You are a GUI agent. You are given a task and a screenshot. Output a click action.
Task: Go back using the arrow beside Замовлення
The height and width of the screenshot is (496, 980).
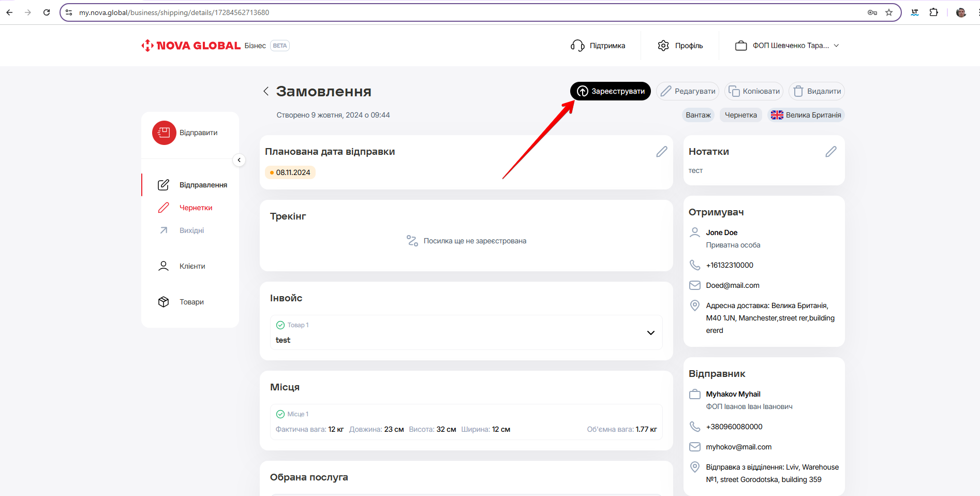pyautogui.click(x=266, y=92)
